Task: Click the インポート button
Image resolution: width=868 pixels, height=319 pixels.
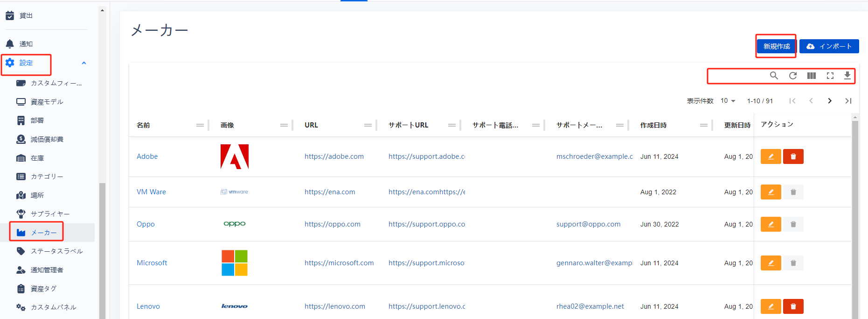Action: point(829,46)
